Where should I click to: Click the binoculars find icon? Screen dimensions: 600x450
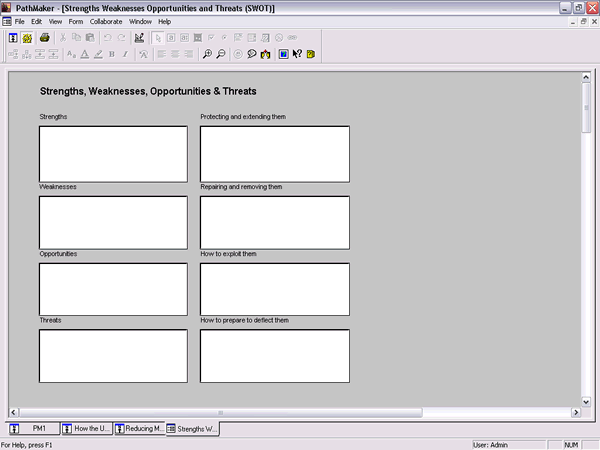[266, 54]
